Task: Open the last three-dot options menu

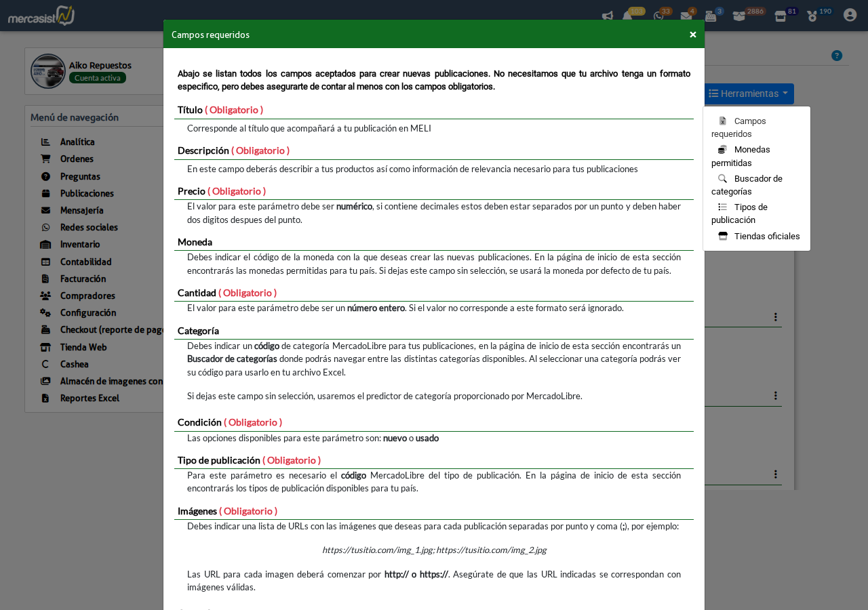Action: (x=775, y=474)
